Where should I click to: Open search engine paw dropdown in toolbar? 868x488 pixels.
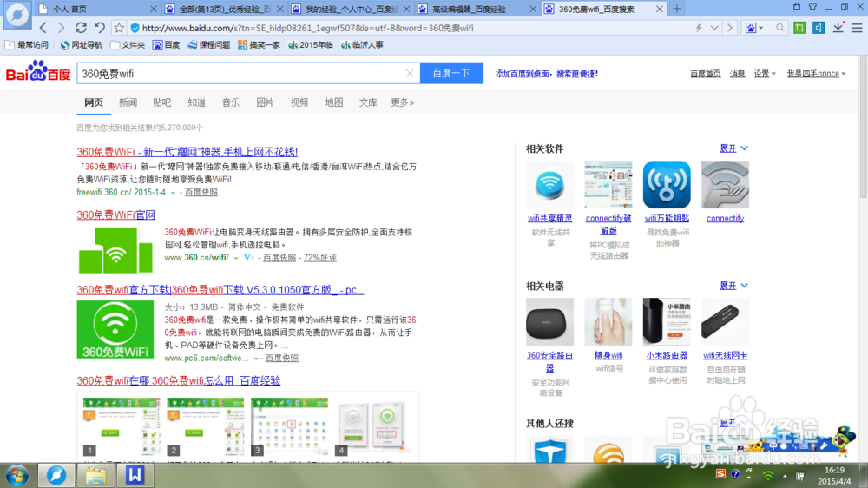(754, 28)
